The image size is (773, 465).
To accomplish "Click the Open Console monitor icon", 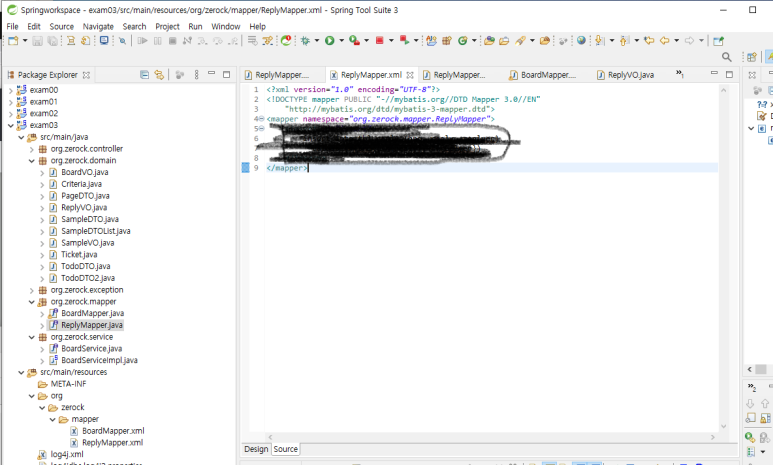I will click(x=104, y=41).
